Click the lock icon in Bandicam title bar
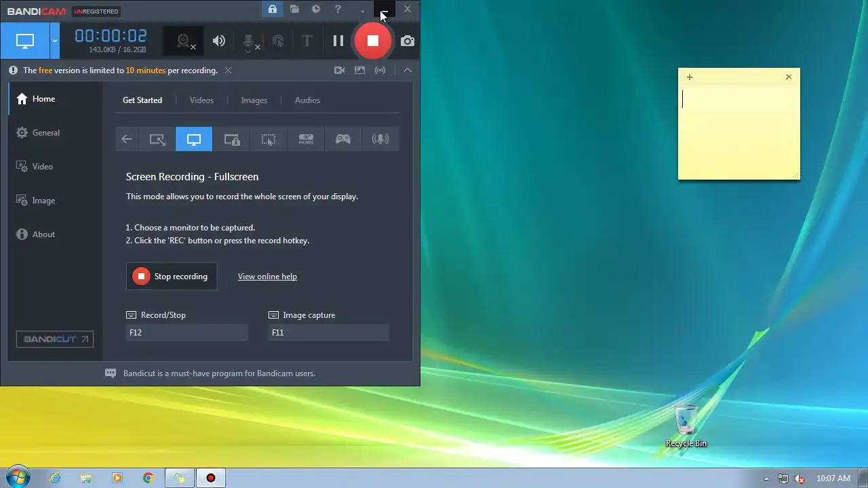868x488 pixels. 272,9
